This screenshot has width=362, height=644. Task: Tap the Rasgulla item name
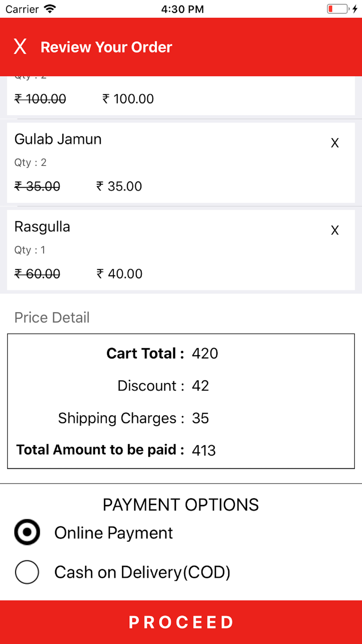pyautogui.click(x=42, y=227)
